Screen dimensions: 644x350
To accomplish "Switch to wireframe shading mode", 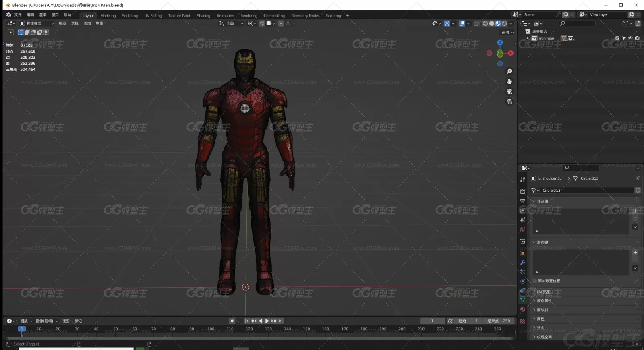I will pyautogui.click(x=485, y=23).
